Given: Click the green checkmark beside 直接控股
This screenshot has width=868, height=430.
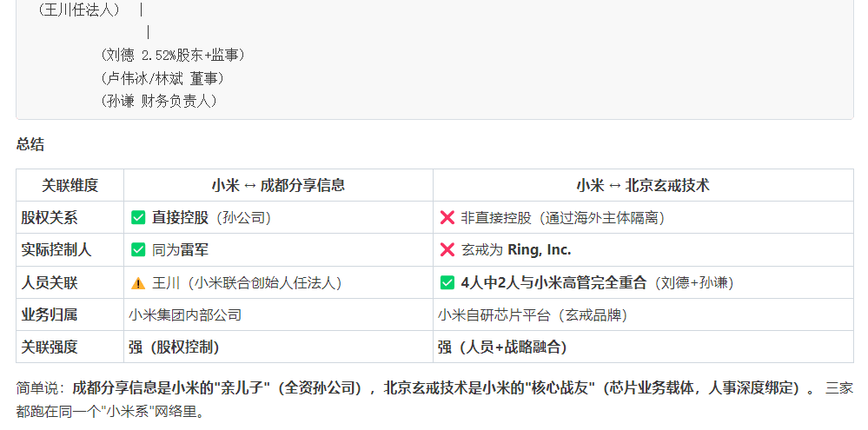Looking at the screenshot, I should pyautogui.click(x=138, y=217).
